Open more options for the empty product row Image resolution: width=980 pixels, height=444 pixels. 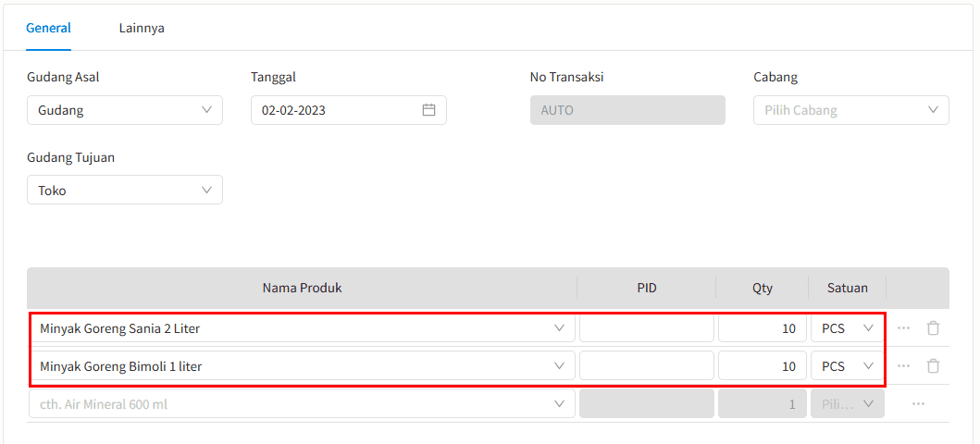(918, 404)
